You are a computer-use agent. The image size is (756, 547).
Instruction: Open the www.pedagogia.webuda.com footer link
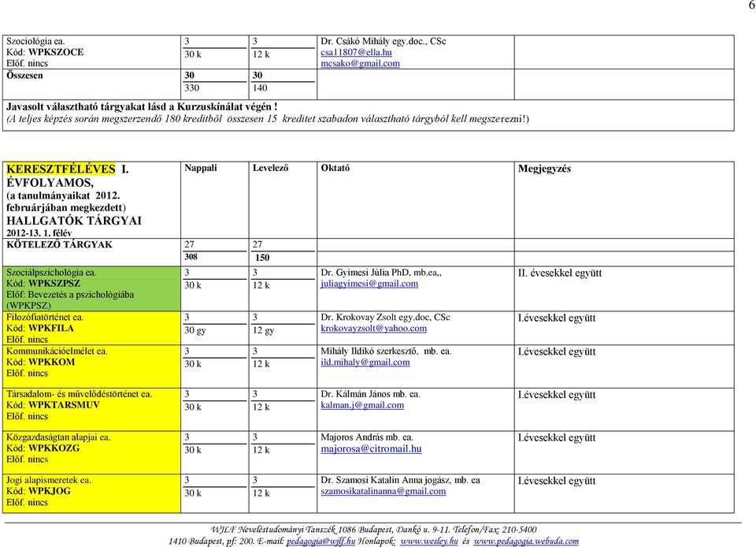click(526, 541)
